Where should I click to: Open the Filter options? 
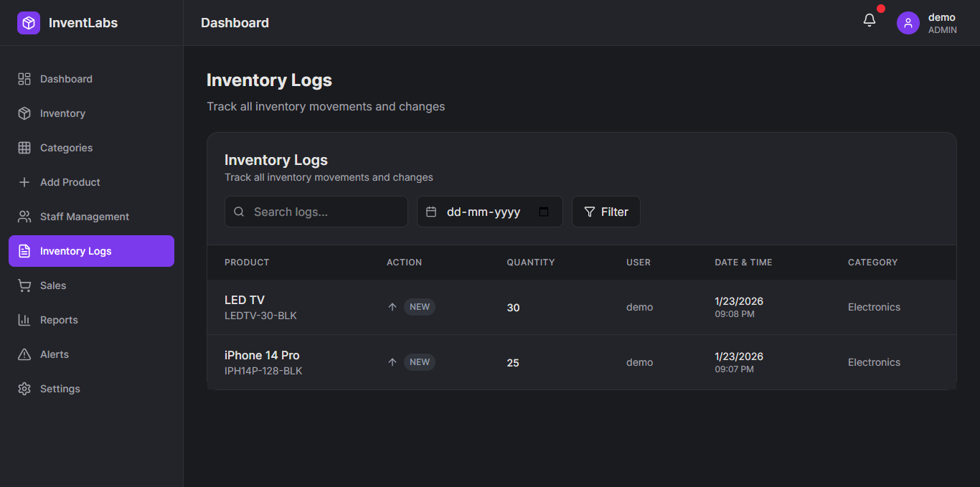[x=606, y=212]
